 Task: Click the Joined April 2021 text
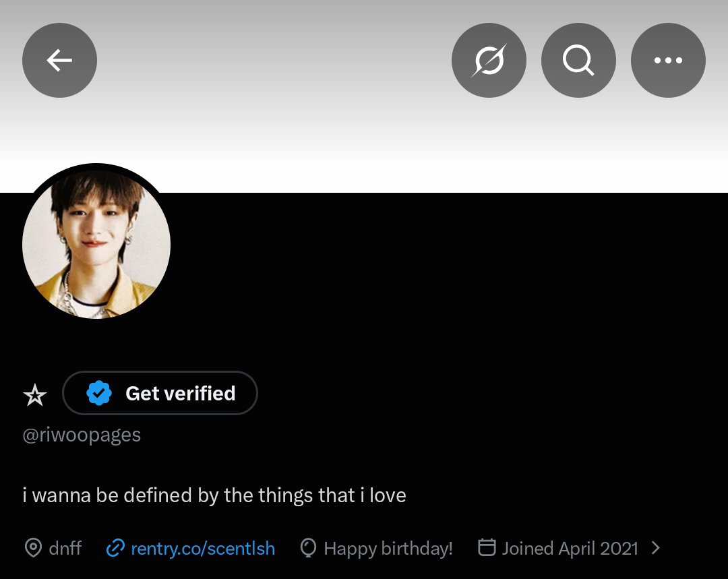pos(570,549)
